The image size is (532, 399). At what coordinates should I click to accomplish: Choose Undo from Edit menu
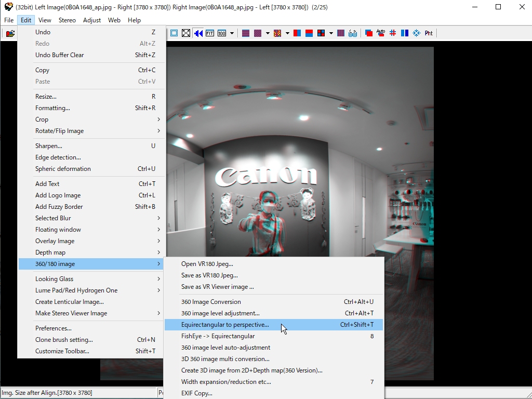pyautogui.click(x=91, y=32)
